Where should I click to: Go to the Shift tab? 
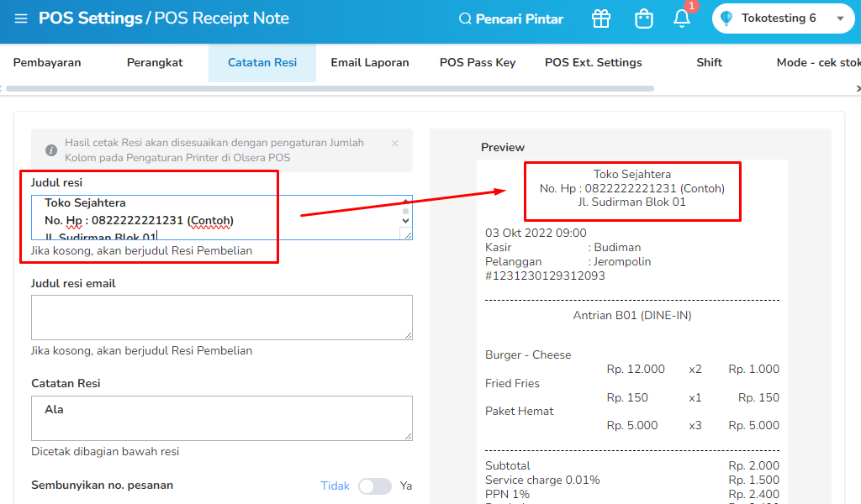[x=709, y=62]
